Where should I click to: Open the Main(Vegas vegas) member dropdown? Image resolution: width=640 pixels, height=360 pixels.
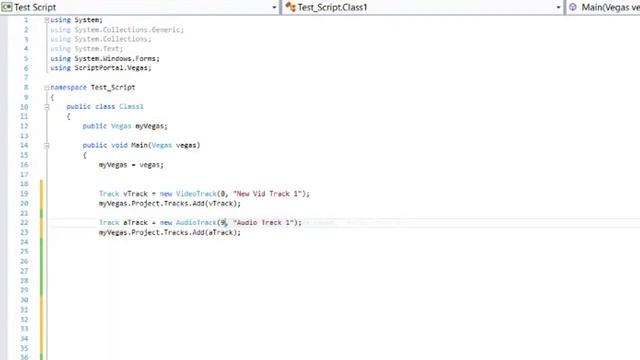[604, 7]
